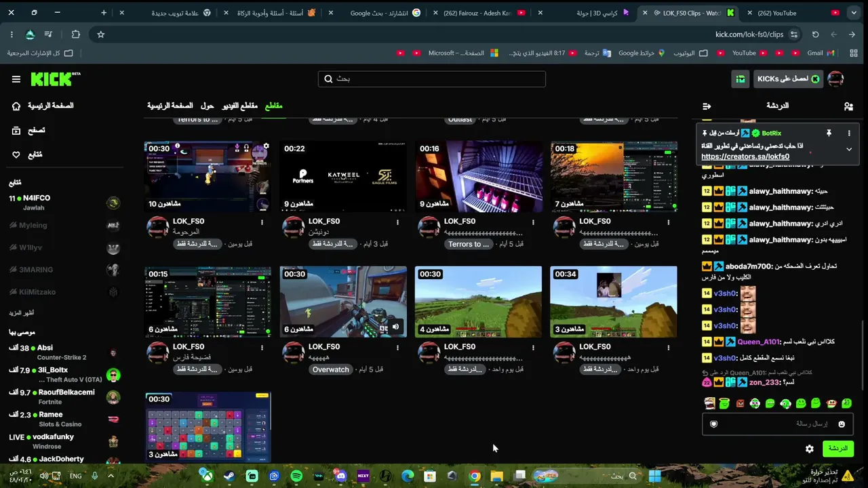
Task: Toggle sound on the Overwatch clip thumbnail
Action: click(x=395, y=327)
